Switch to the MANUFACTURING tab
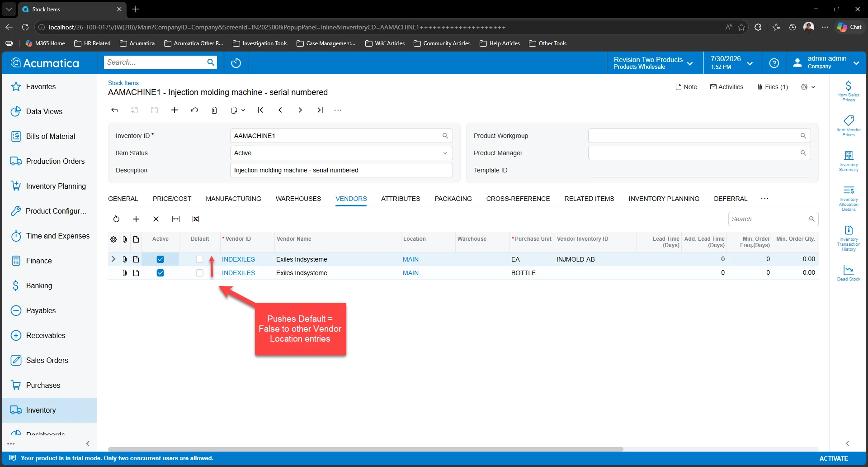This screenshot has width=868, height=467. pyautogui.click(x=233, y=199)
